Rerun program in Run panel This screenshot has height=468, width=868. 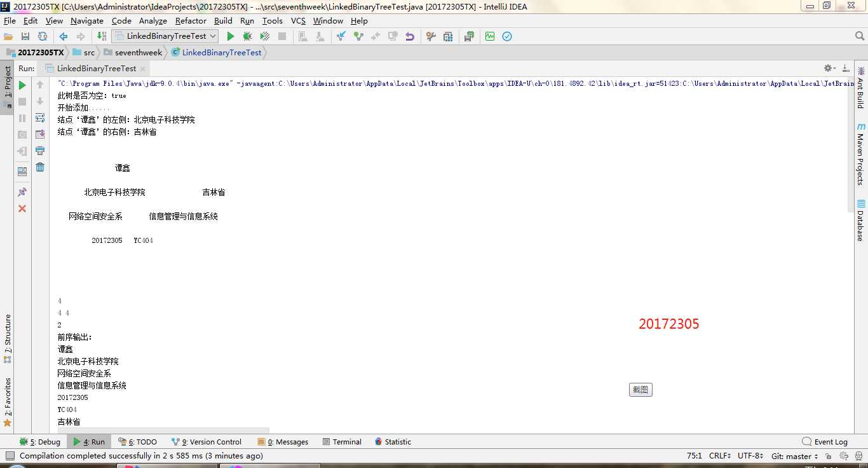pos(22,85)
